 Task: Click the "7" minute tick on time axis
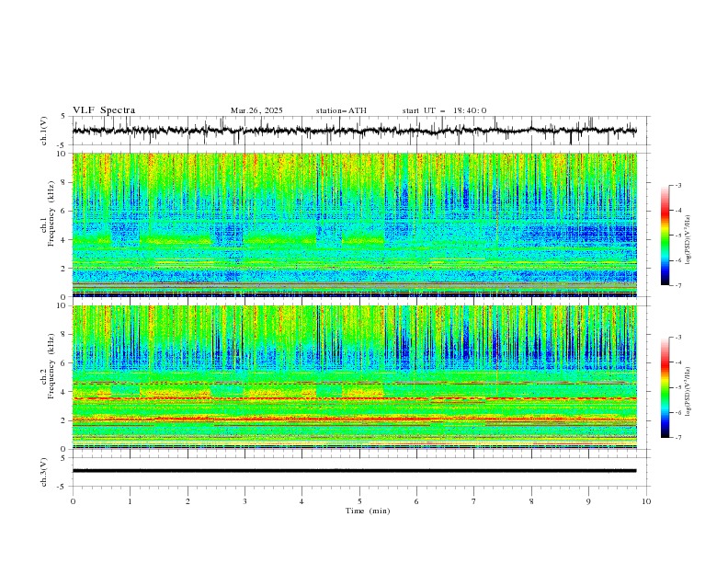point(474,501)
